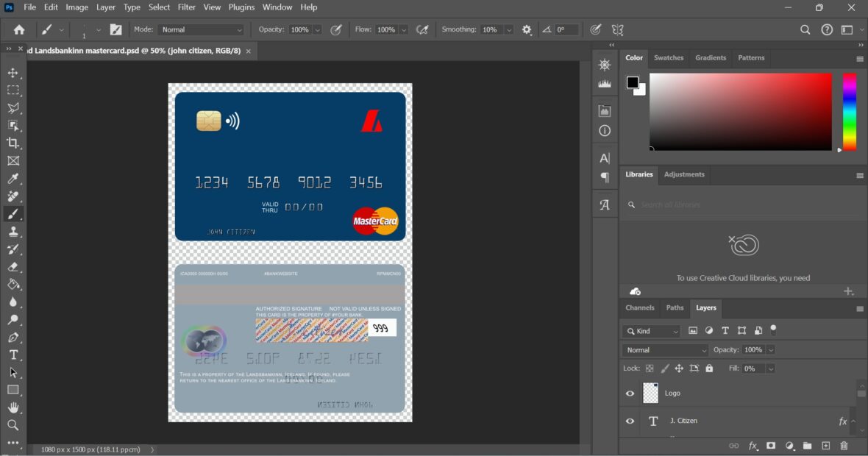Image resolution: width=868 pixels, height=456 pixels.
Task: Toggle lock all padlock icon
Action: [709, 368]
